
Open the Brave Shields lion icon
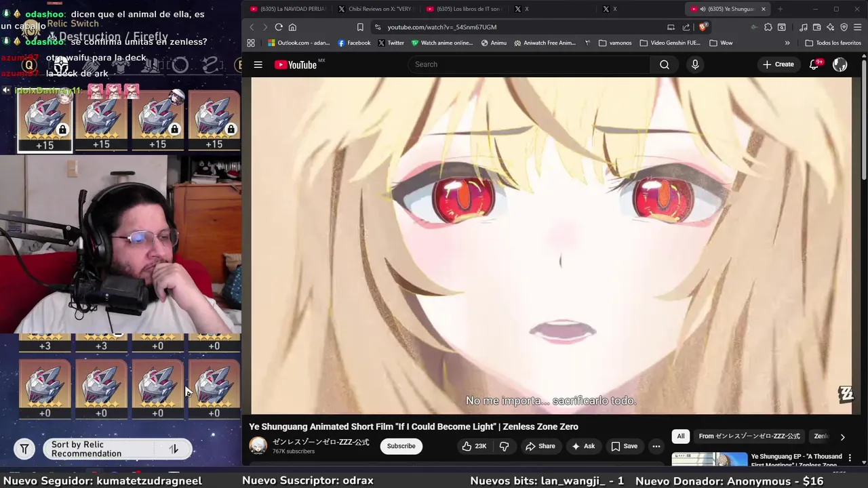coord(703,27)
